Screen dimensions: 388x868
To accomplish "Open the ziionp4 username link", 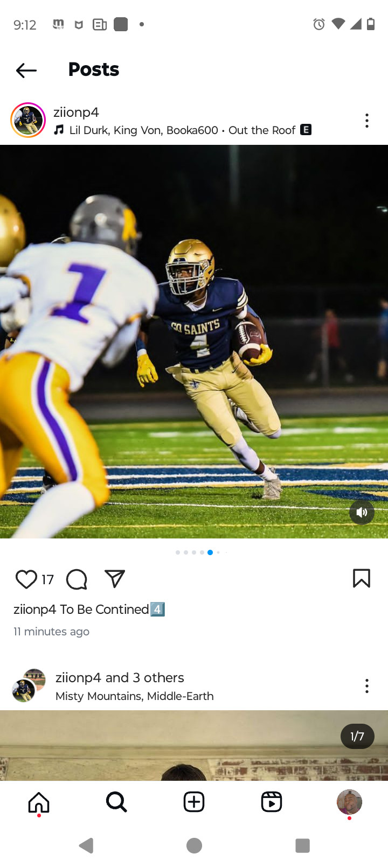I will [x=76, y=112].
